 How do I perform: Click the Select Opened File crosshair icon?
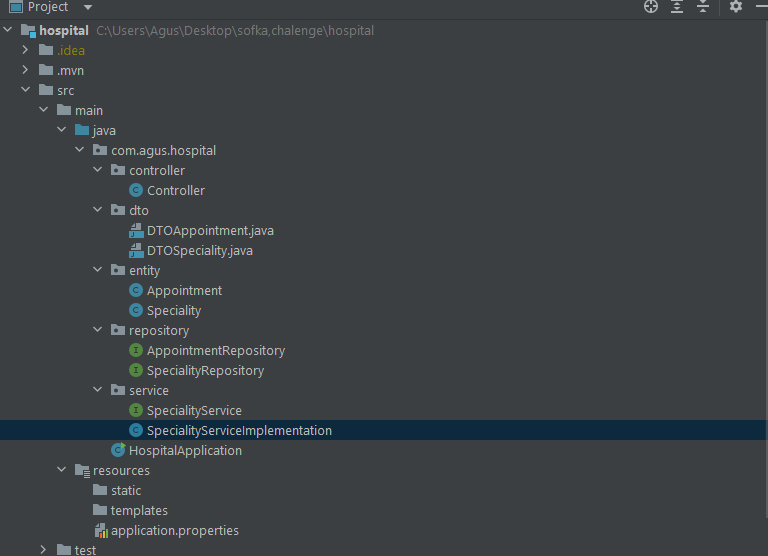(x=650, y=6)
